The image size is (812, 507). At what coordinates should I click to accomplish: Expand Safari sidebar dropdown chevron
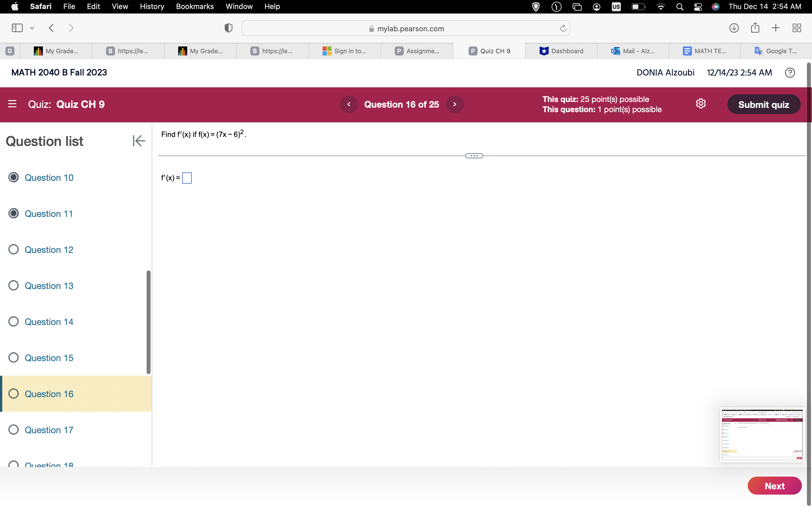tap(32, 28)
